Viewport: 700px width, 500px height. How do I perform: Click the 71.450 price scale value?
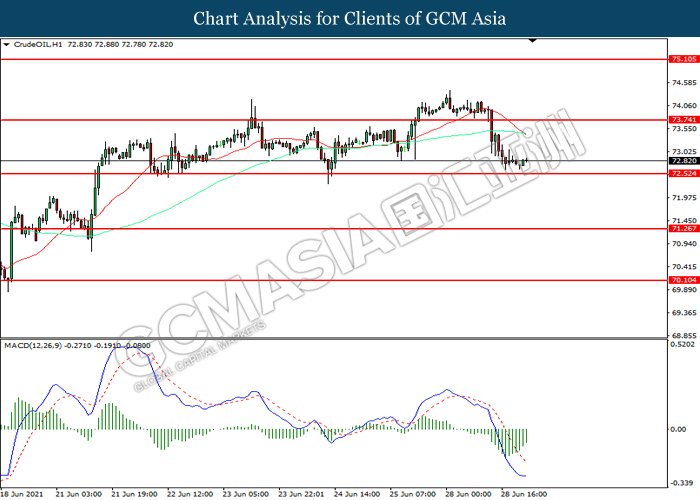coord(684,221)
